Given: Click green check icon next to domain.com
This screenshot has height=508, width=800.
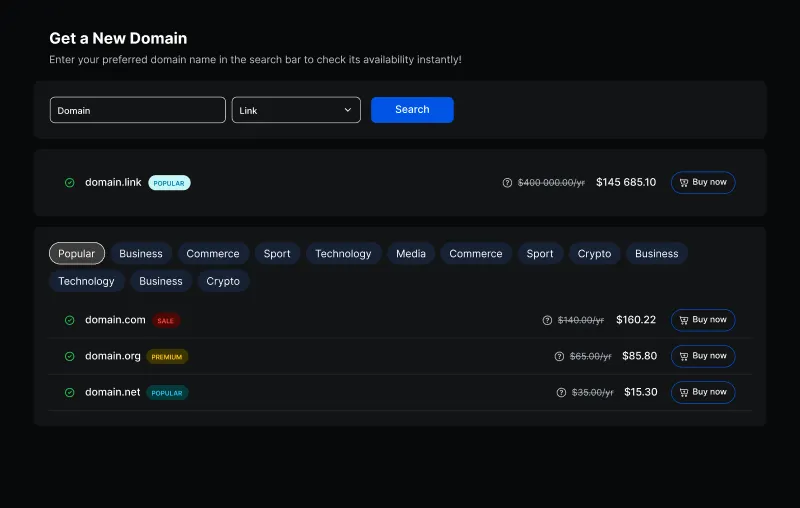Looking at the screenshot, I should (x=70, y=320).
